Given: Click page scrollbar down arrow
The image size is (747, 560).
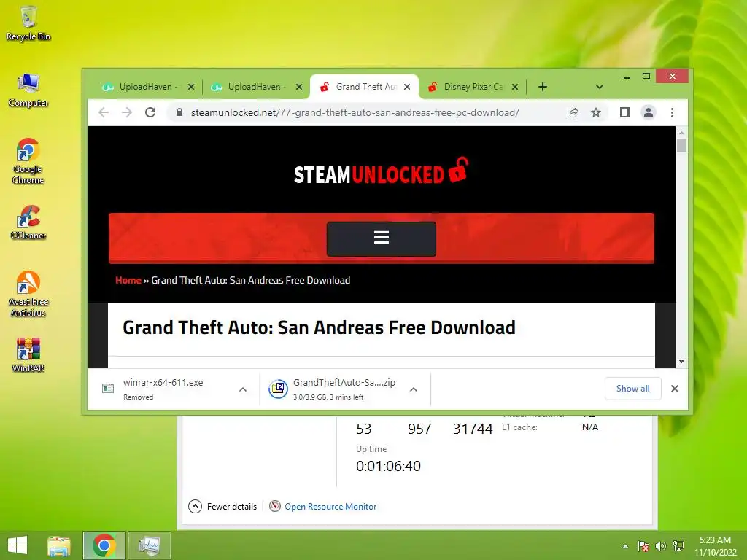Looking at the screenshot, I should tap(682, 362).
